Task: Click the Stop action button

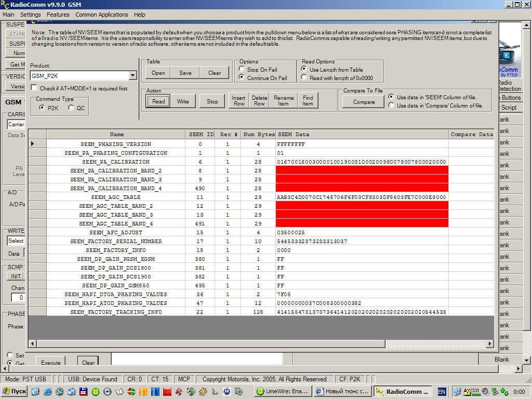Action: point(212,101)
